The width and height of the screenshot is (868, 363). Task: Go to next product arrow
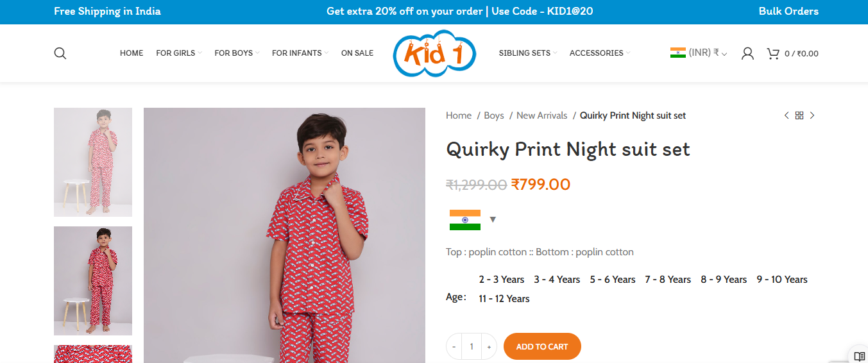pyautogui.click(x=812, y=115)
